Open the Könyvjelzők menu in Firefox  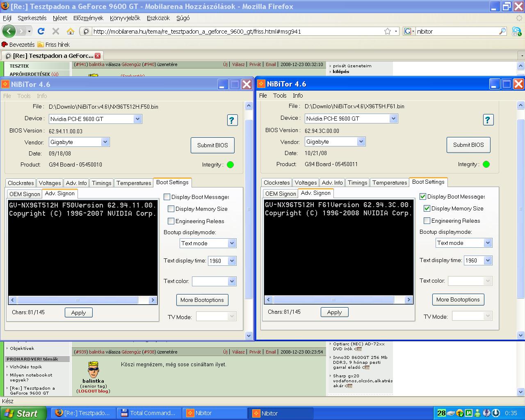[x=125, y=18]
